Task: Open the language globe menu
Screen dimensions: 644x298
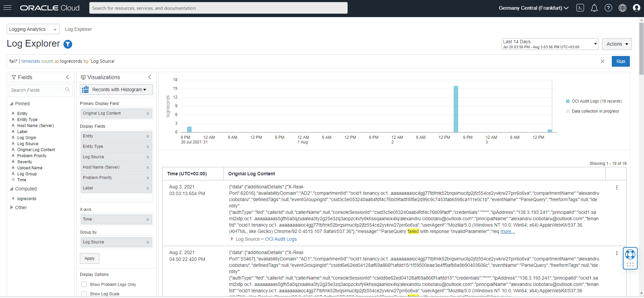Action: click(622, 8)
